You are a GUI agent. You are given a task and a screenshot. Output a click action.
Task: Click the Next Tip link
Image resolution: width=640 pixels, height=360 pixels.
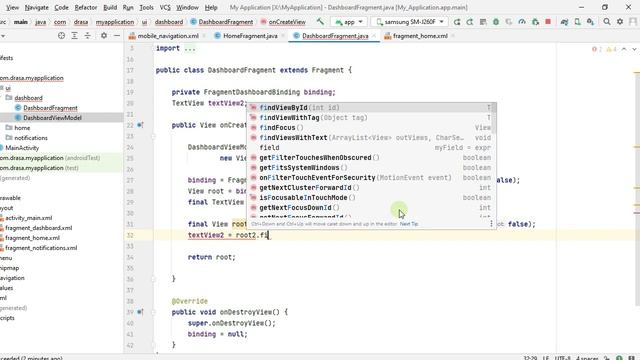(409, 224)
